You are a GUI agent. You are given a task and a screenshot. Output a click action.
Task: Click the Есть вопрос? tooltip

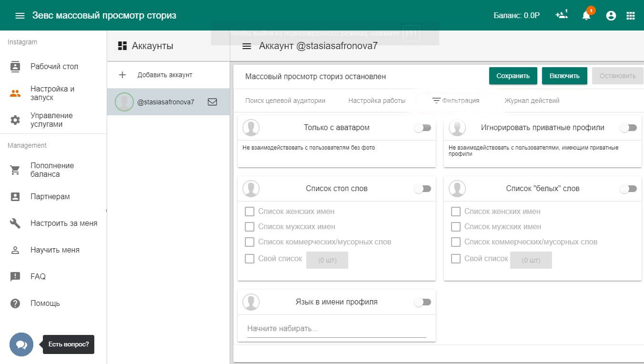69,344
